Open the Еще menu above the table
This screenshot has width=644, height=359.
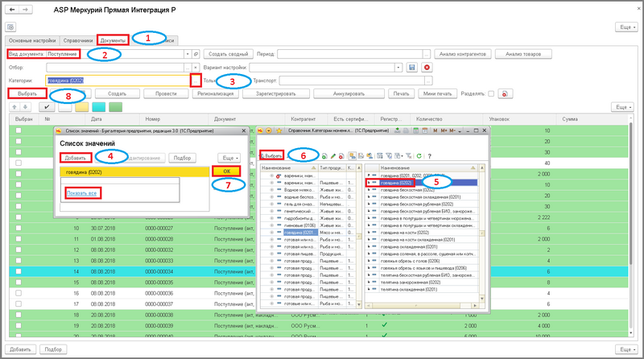point(622,107)
